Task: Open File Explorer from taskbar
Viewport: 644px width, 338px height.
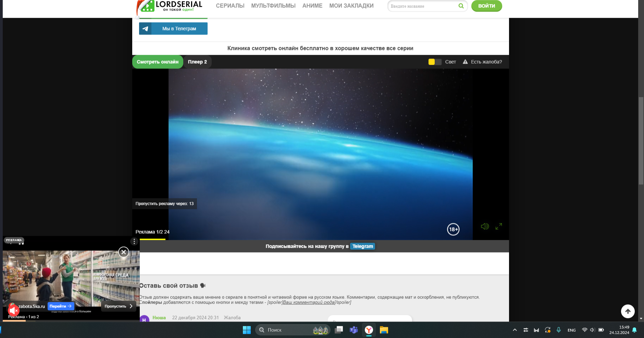Action: [x=384, y=330]
